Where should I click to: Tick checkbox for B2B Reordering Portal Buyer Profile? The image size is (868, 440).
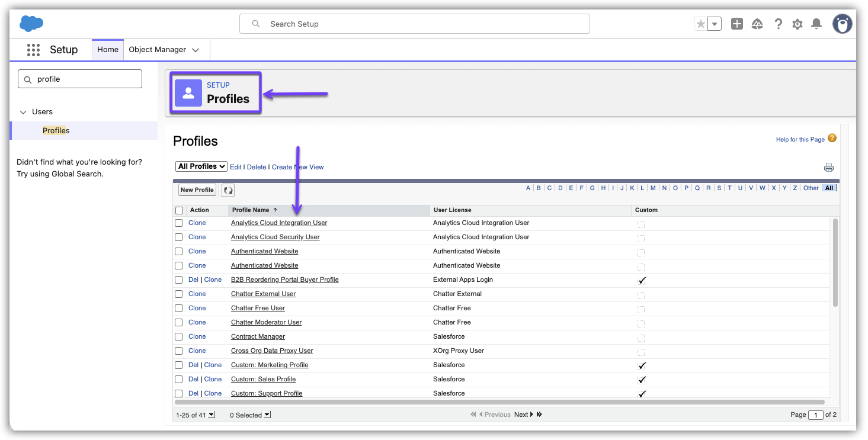pyautogui.click(x=179, y=280)
